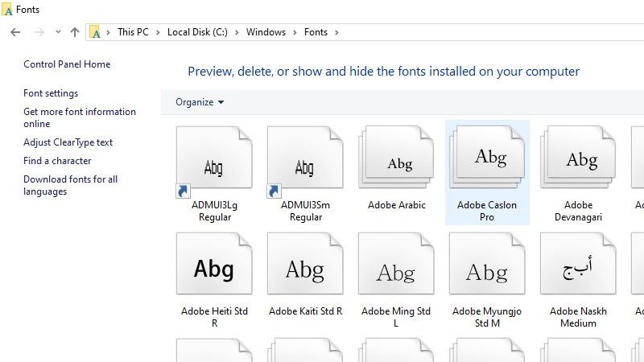Image resolution: width=644 pixels, height=362 pixels.
Task: Select the ADMUI3Lg Regular font icon
Action: pyautogui.click(x=214, y=162)
